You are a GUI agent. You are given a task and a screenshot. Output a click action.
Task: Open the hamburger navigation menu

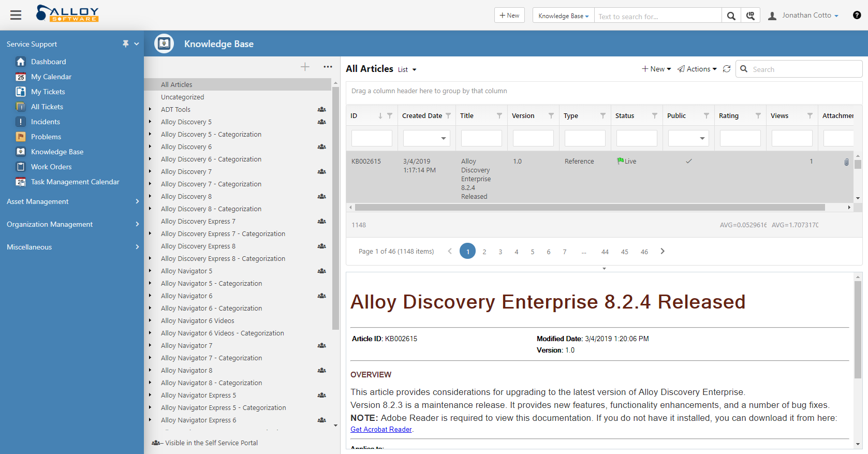(x=16, y=15)
